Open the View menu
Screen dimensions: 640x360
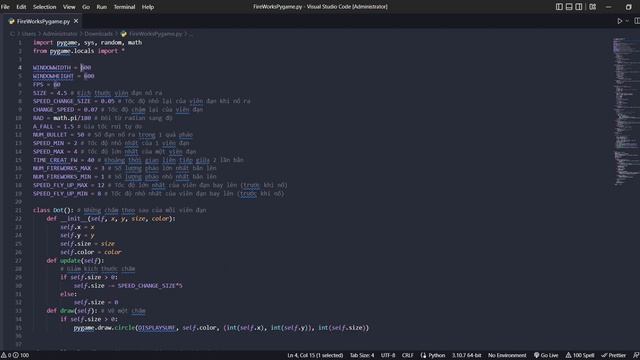(x=69, y=7)
